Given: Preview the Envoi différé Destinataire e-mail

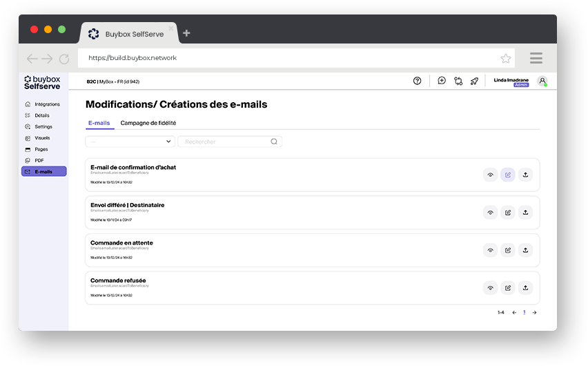Looking at the screenshot, I should [490, 213].
